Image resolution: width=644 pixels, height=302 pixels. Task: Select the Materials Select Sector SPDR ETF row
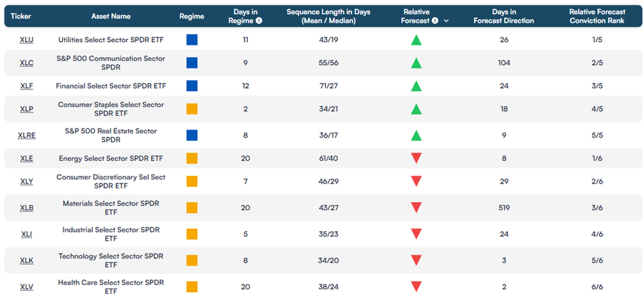(322, 208)
